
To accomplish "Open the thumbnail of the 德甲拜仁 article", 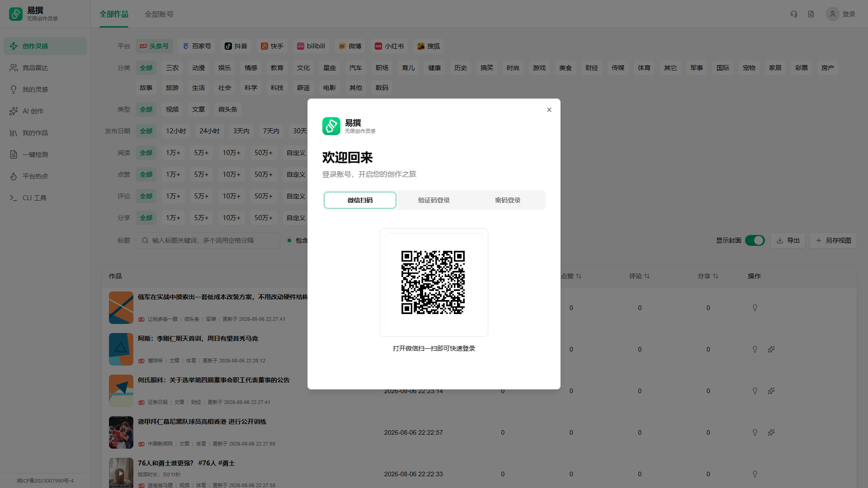I will pyautogui.click(x=121, y=432).
